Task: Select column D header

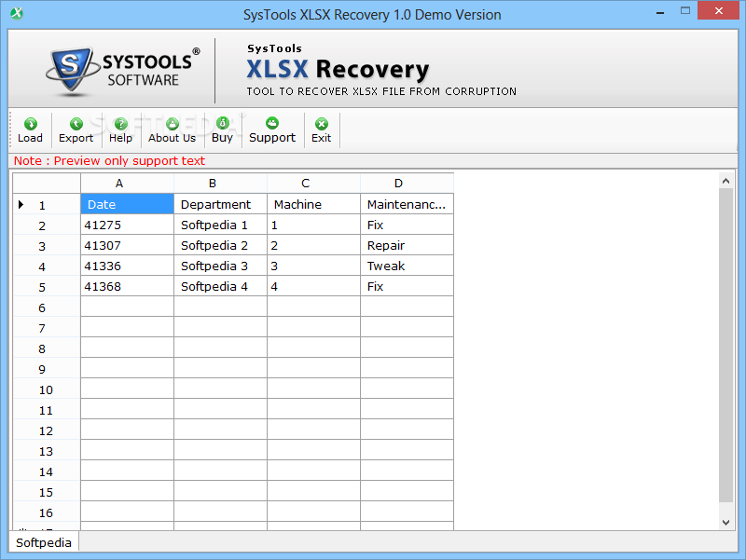Action: coord(407,183)
